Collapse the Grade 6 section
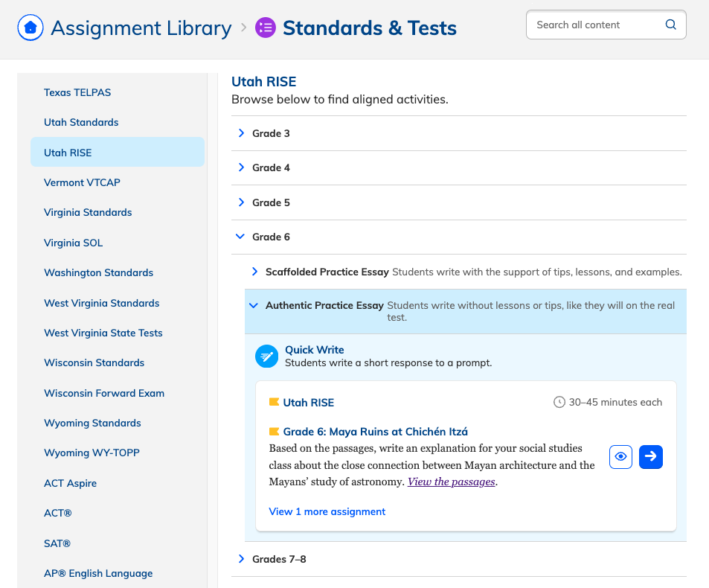 click(459, 237)
